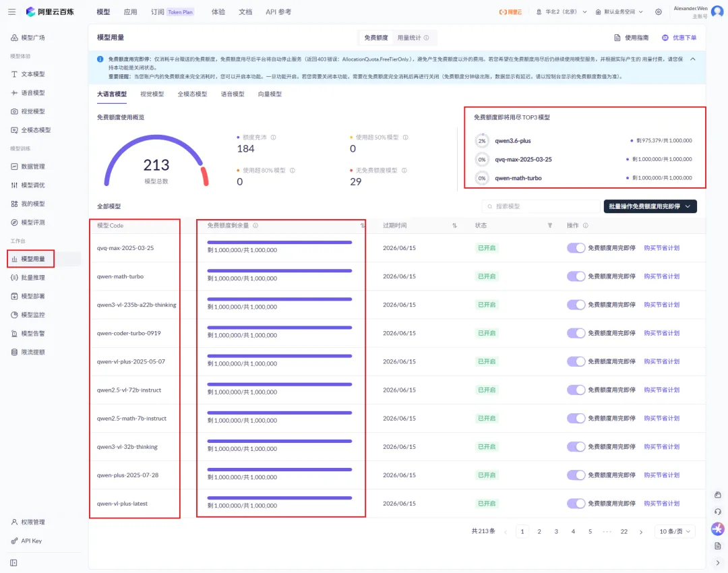Toggle 免费额度用完即停 for qwen3-vl-235b-a22b-thinking
728x573 pixels.
(576, 305)
